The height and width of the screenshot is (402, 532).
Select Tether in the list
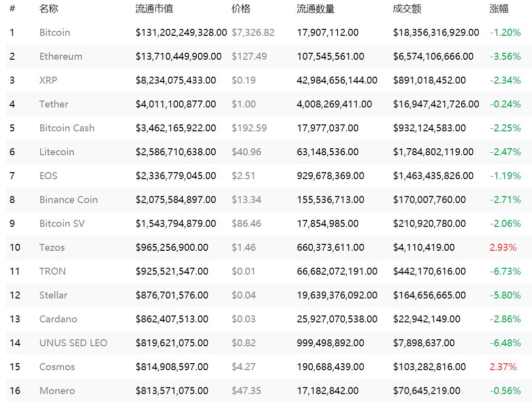click(54, 104)
